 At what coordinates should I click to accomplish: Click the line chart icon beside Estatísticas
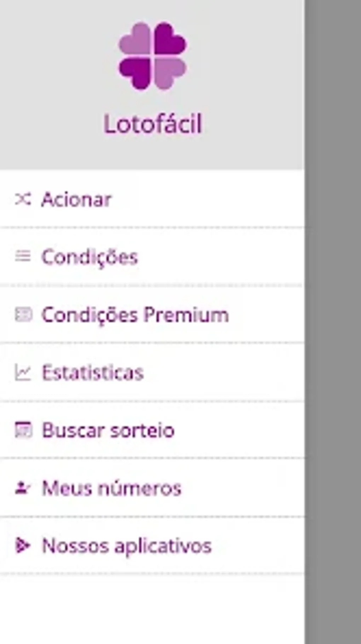pos(23,372)
